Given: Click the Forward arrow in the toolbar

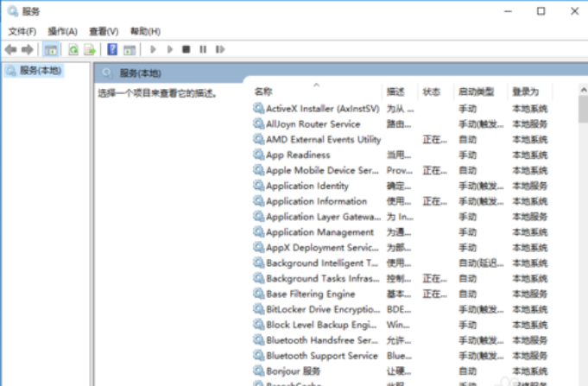Looking at the screenshot, I should pos(28,50).
